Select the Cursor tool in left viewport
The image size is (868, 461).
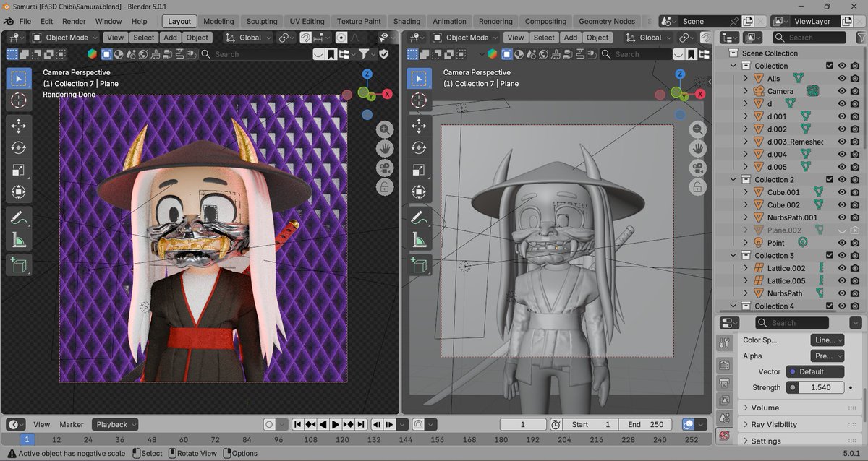click(19, 101)
